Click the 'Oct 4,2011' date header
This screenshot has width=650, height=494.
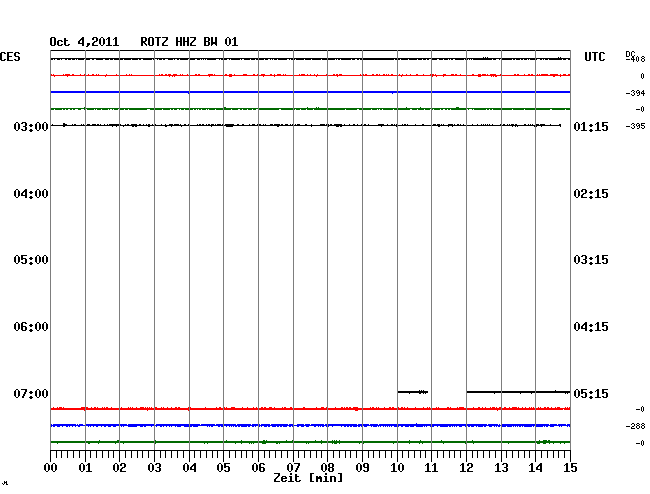84,42
